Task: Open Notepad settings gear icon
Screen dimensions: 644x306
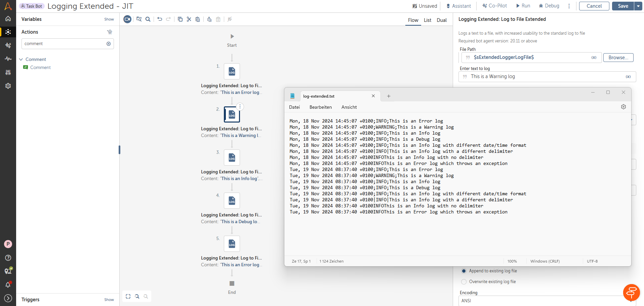Action: pos(623,107)
